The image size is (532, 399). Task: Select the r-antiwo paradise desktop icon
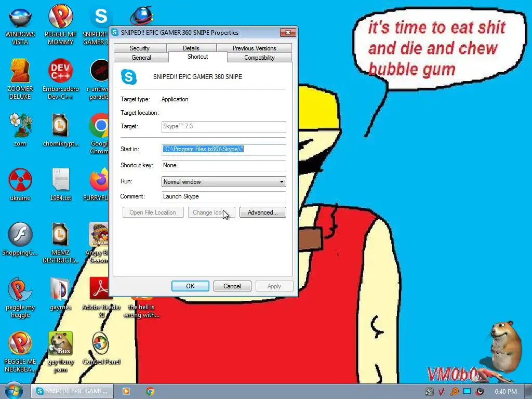[x=99, y=79]
